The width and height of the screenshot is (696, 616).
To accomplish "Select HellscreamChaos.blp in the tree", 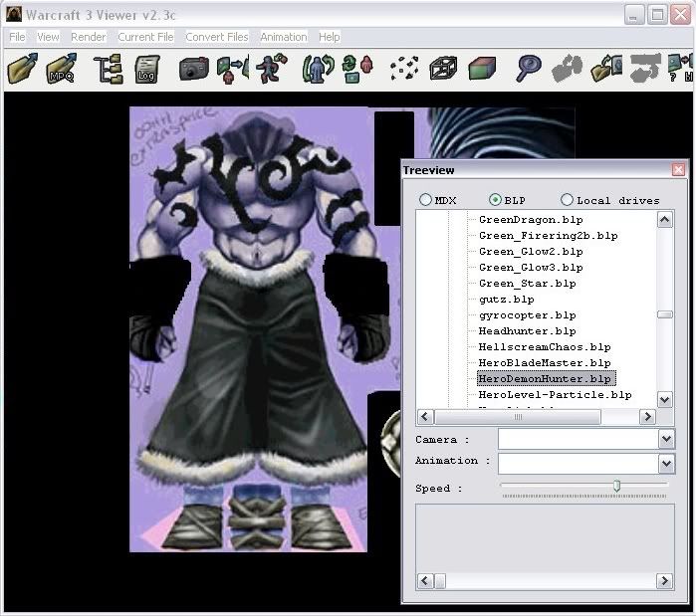I will point(545,347).
